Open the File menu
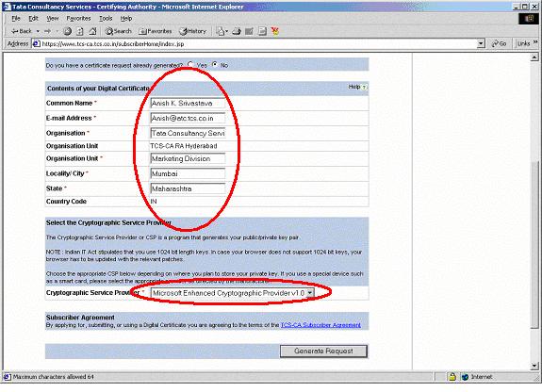542x392 pixels. (x=16, y=18)
